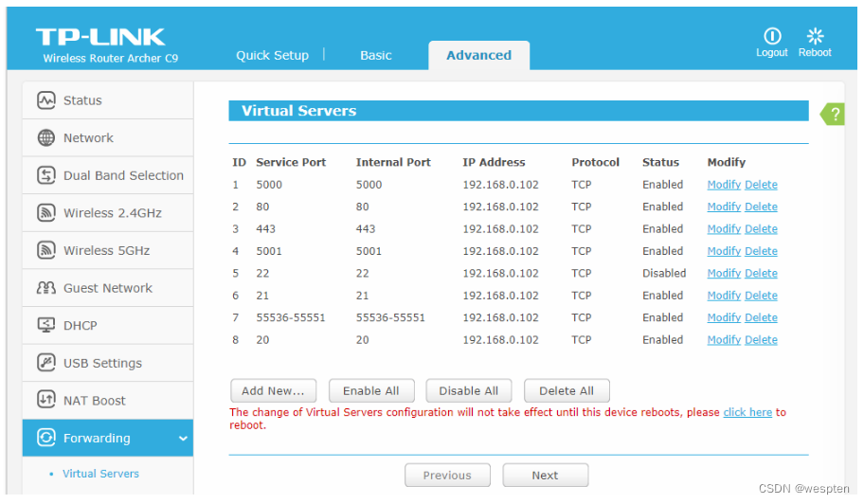Open DHCP settings
Screen dimensions: 864x504
coord(107,325)
